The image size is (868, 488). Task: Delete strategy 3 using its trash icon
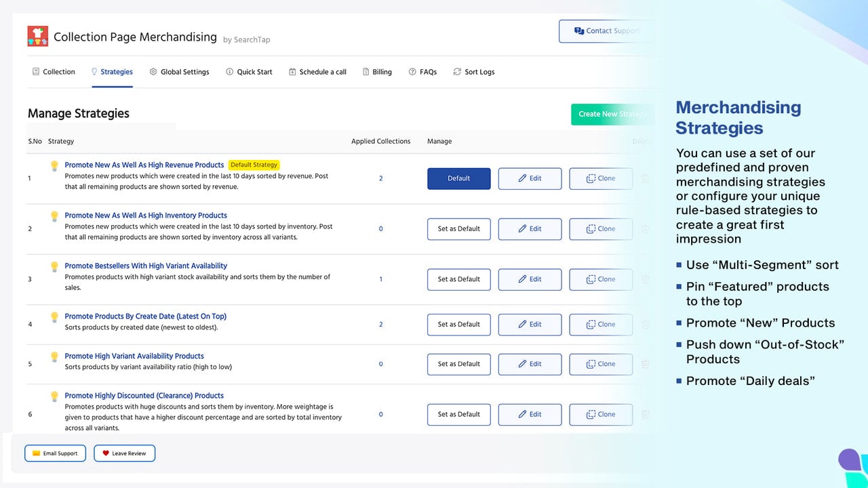point(645,279)
